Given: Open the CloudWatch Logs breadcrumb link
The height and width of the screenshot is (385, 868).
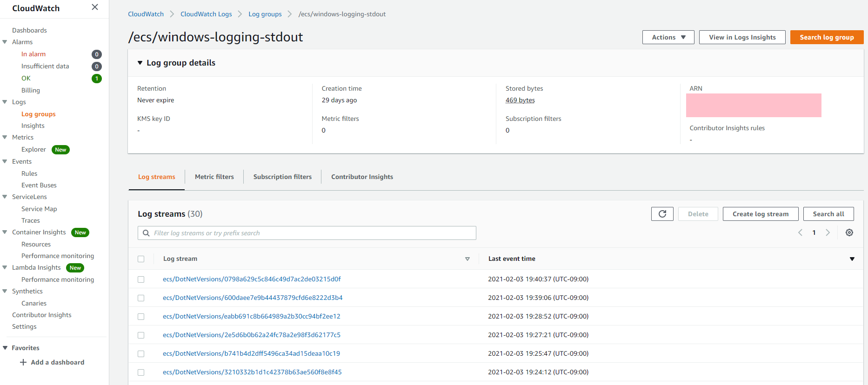Looking at the screenshot, I should click(x=206, y=14).
